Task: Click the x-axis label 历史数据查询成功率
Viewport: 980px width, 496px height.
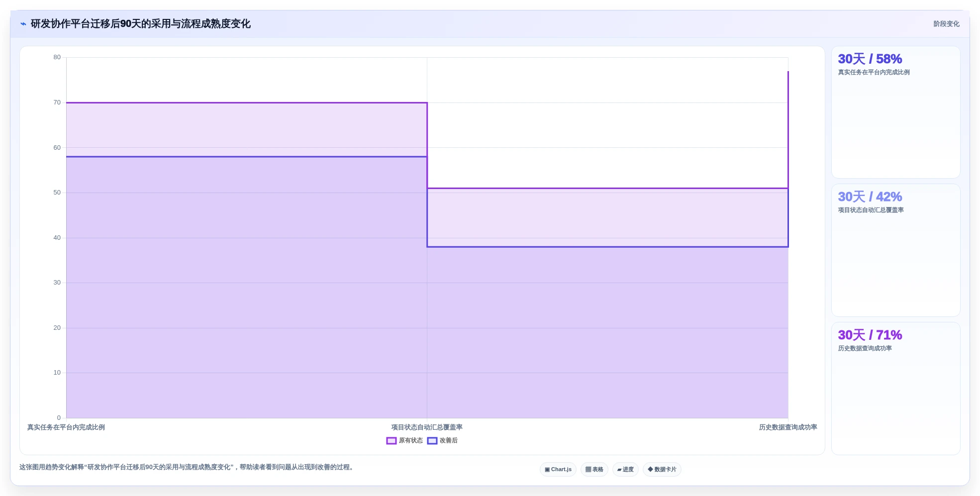Action: (788, 427)
